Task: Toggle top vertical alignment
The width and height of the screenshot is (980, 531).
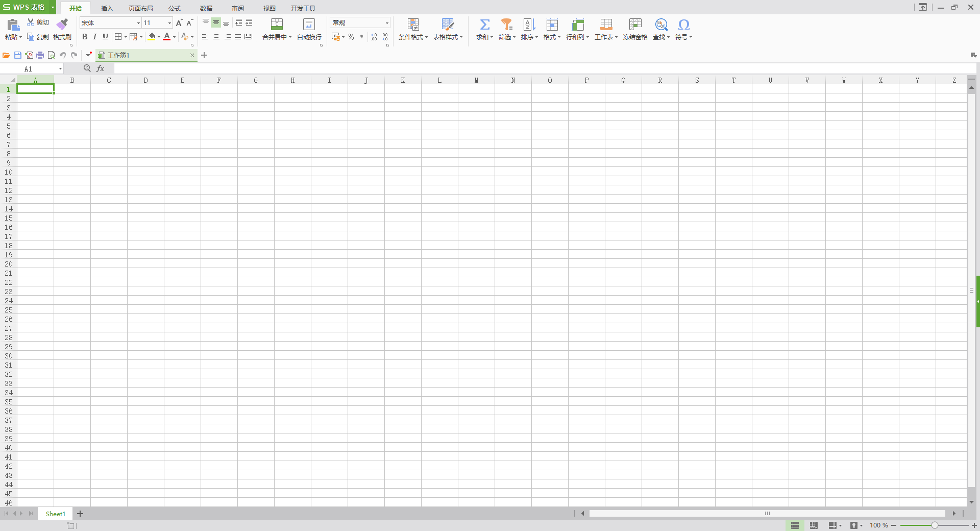Action: click(x=206, y=22)
